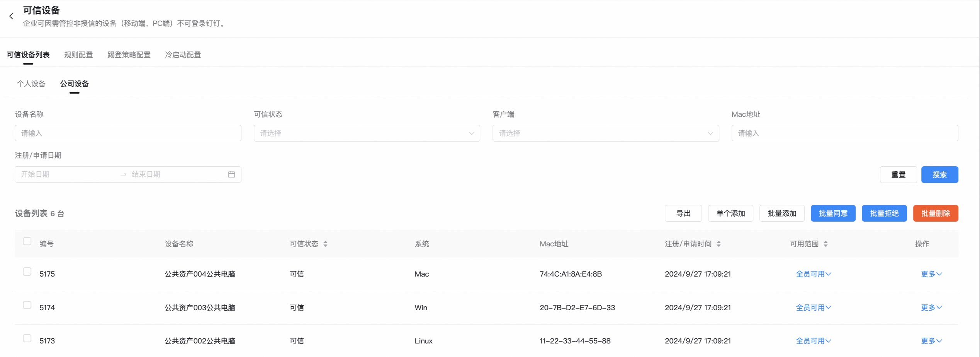Approve selected devices with 批量同意
Image resolution: width=980 pixels, height=357 pixels.
pos(833,213)
